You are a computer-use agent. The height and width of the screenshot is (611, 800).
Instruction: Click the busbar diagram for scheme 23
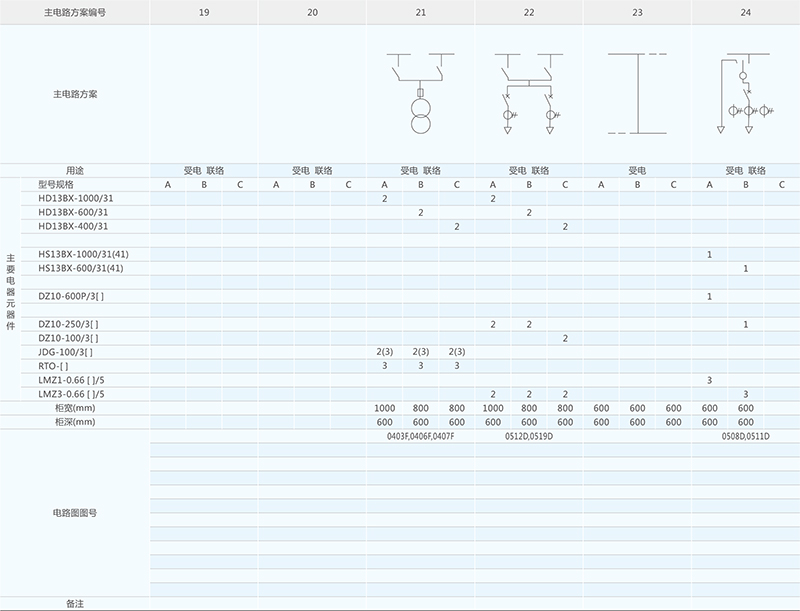637,93
